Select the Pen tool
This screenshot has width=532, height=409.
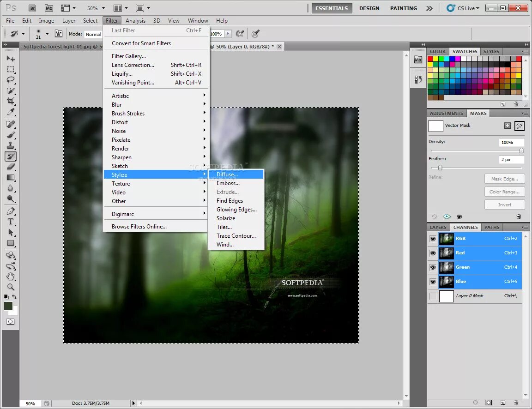11,211
